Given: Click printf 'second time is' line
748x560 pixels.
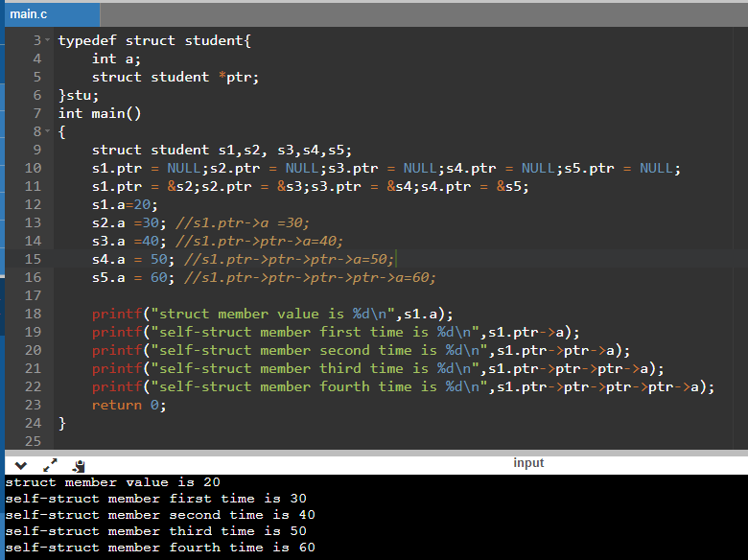Looking at the screenshot, I should (x=362, y=350).
